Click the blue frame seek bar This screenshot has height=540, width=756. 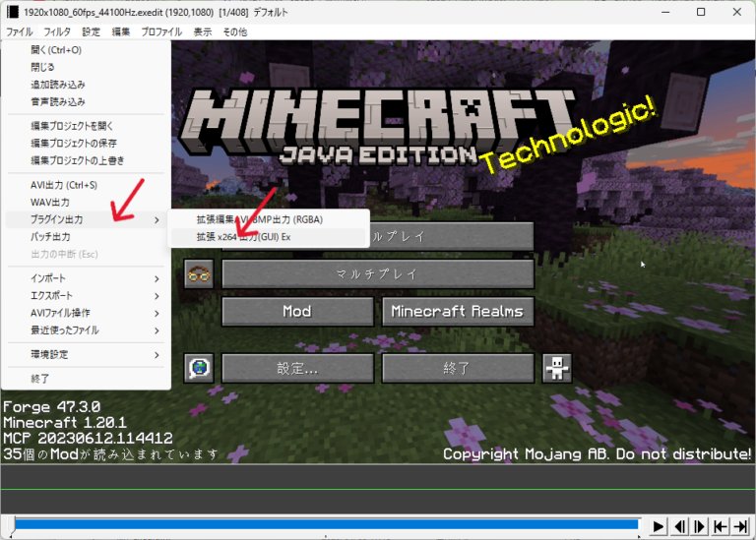[x=325, y=526]
